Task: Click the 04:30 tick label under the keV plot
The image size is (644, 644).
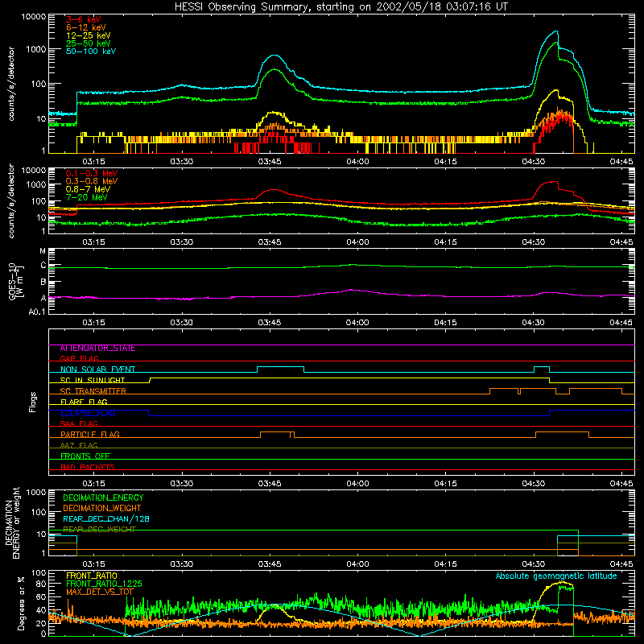Action: (533, 162)
